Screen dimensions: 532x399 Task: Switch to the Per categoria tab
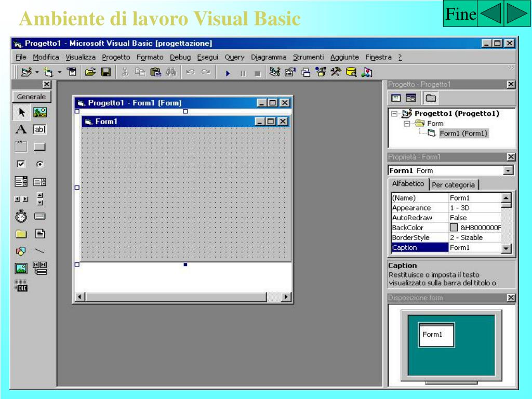453,185
